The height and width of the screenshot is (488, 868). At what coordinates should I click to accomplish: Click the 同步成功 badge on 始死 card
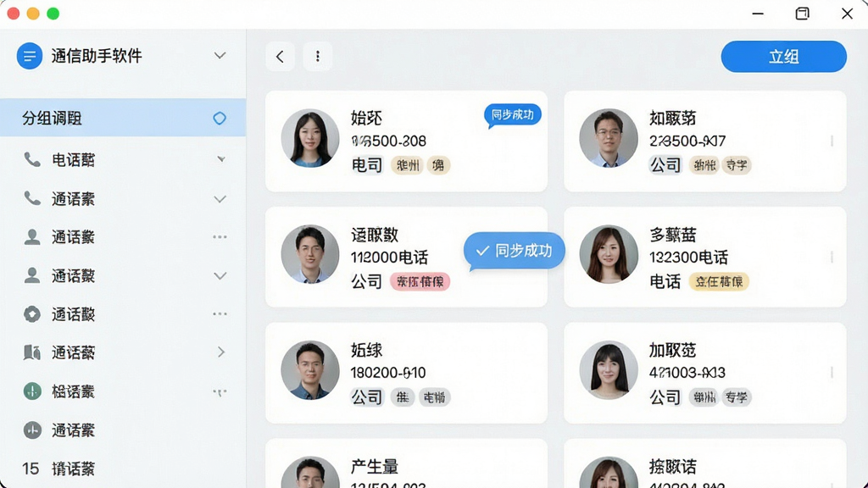click(512, 115)
